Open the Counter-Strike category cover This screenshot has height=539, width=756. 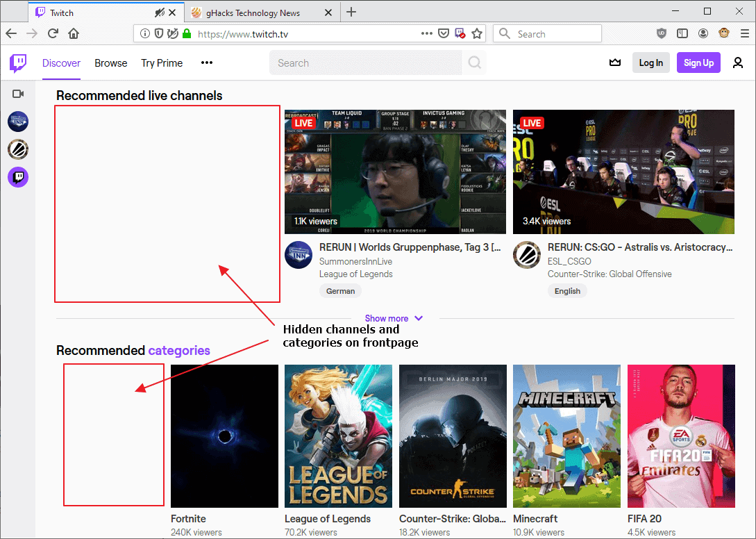453,436
